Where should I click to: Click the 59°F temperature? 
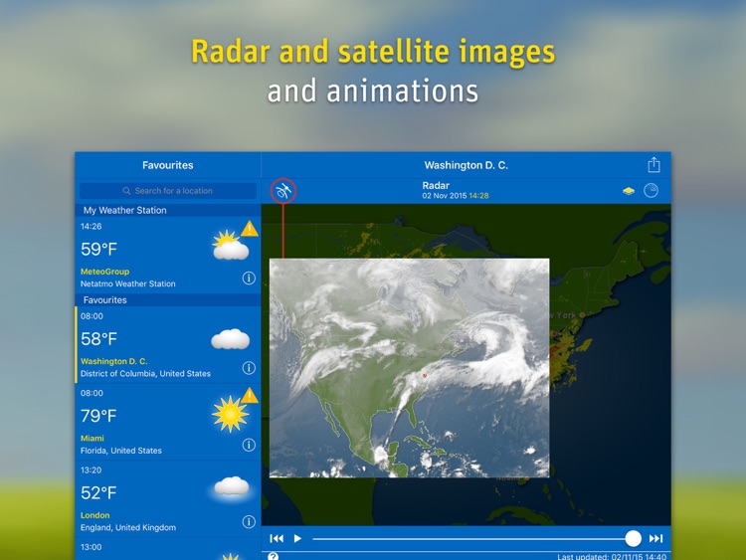pyautogui.click(x=98, y=249)
